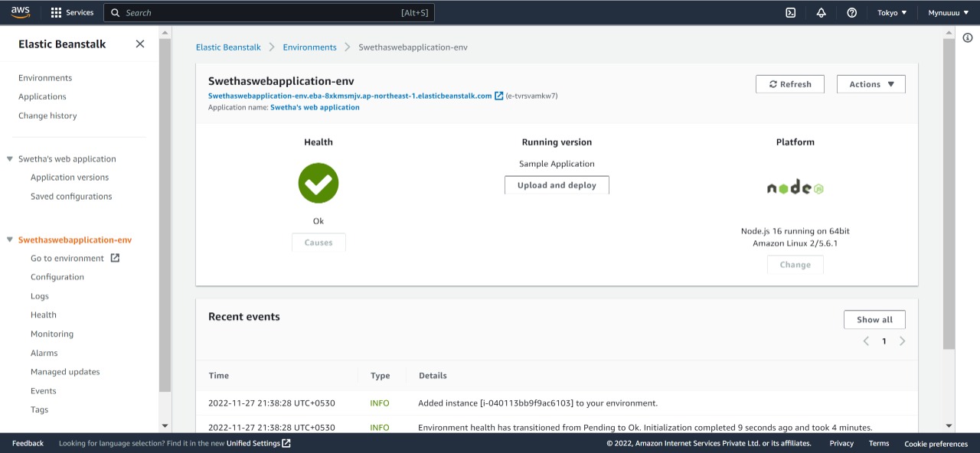Open Environments in the sidebar

pos(45,78)
